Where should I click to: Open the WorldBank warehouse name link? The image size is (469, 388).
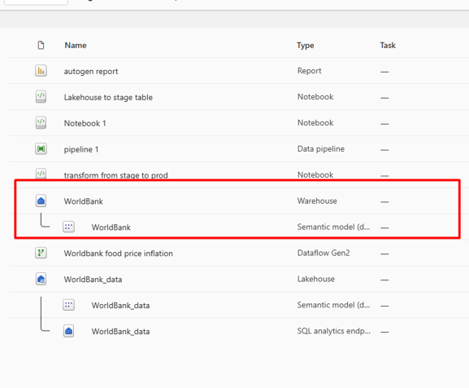click(x=84, y=201)
